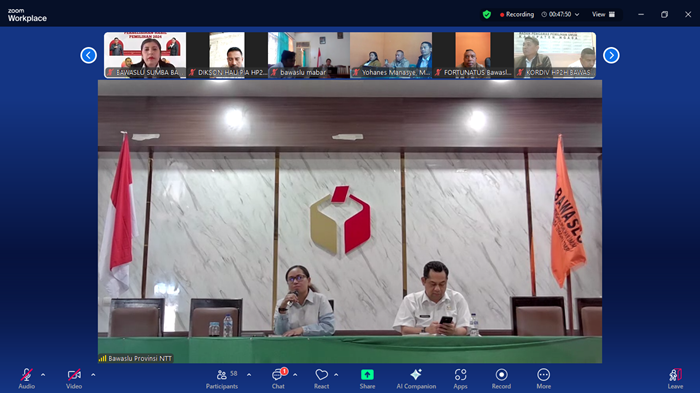Click the Record button
The width and height of the screenshot is (700, 393).
[x=501, y=378]
